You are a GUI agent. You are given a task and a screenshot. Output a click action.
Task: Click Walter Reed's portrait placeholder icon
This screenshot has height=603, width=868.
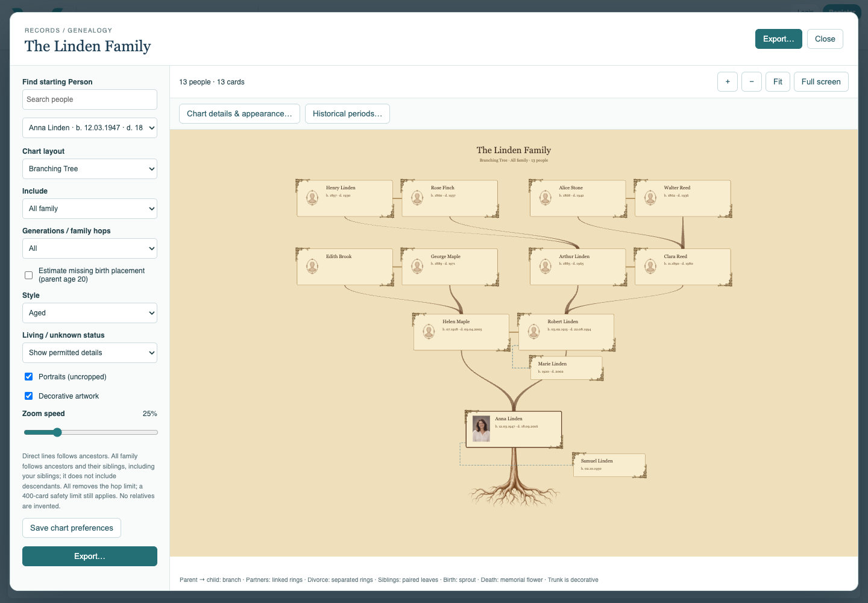click(650, 198)
